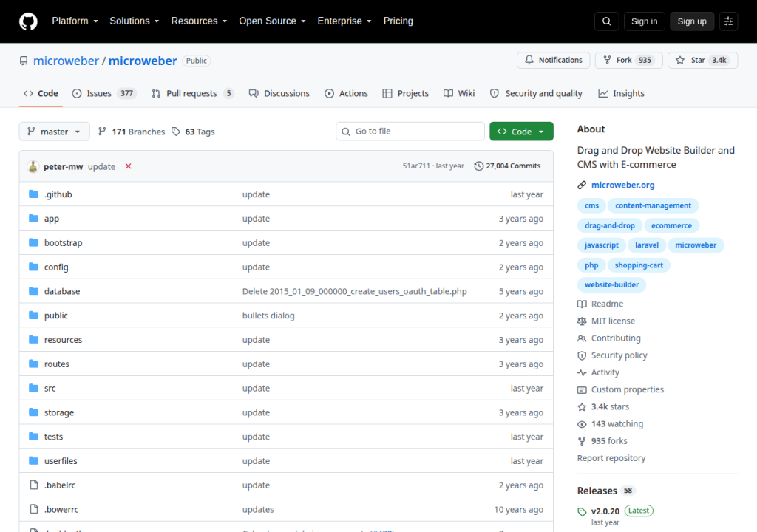
Task: Switch to the Wiki tab
Action: [x=459, y=93]
